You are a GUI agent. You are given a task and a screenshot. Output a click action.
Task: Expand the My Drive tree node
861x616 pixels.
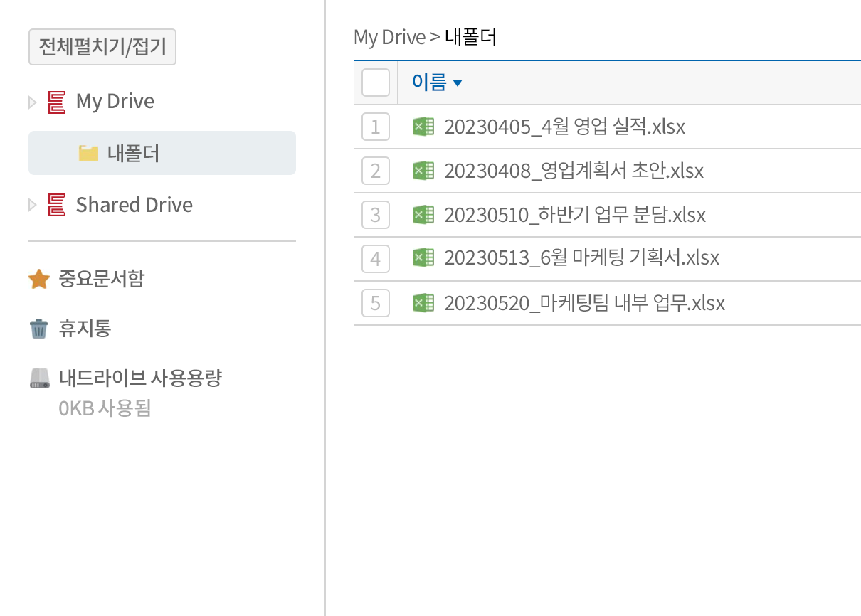[x=32, y=101]
